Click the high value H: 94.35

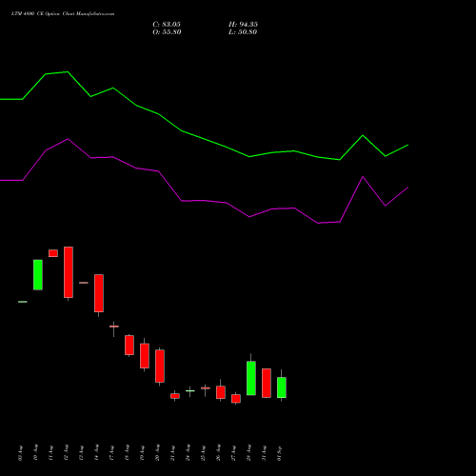tap(243, 25)
